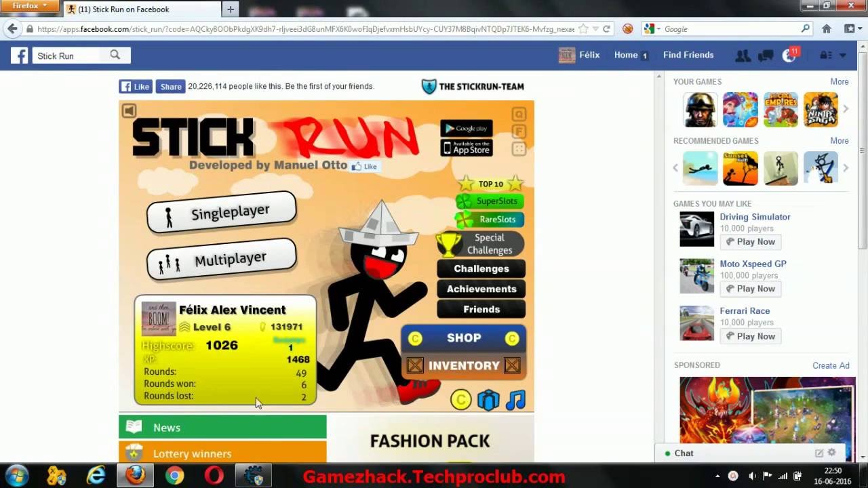Open URL history dropdown arrow
This screenshot has width=868, height=488.
pyautogui.click(x=595, y=29)
